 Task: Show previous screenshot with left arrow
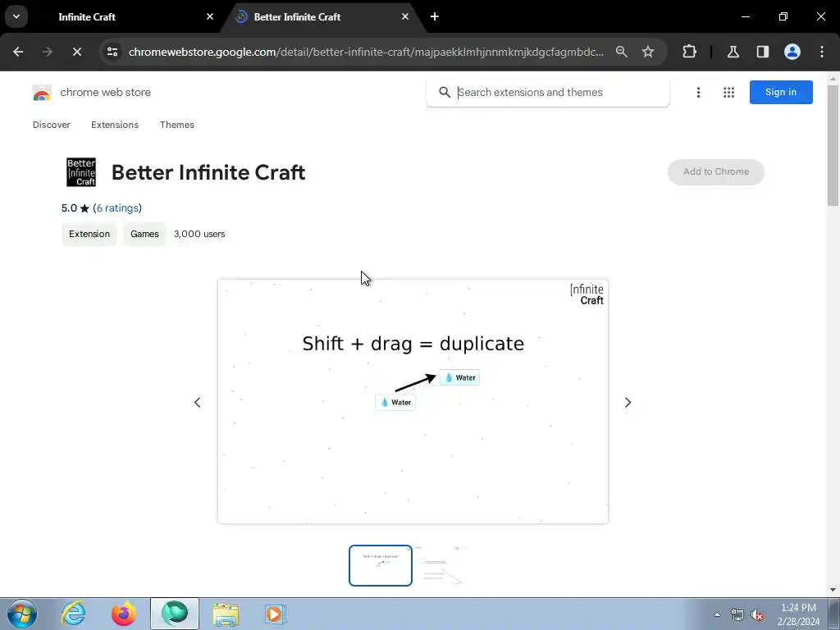pos(197,402)
